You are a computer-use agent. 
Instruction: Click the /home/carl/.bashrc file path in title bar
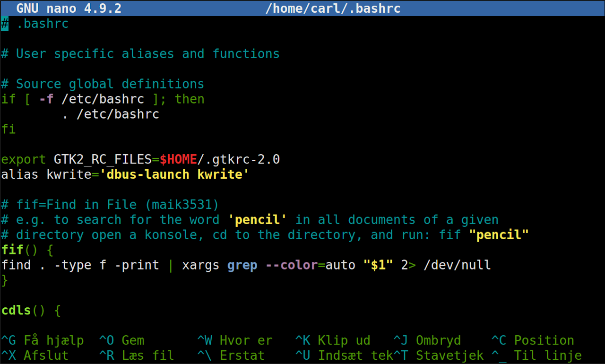[x=333, y=8]
